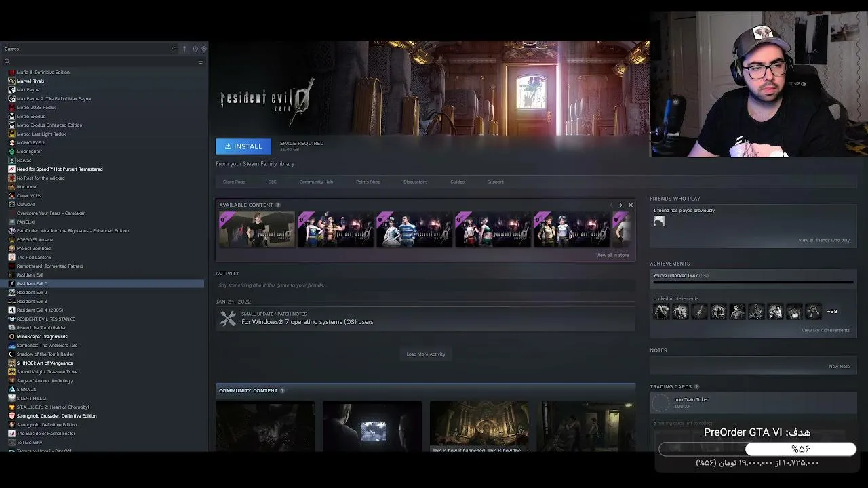
Task: Click the achievements progress bar
Action: coord(753,282)
